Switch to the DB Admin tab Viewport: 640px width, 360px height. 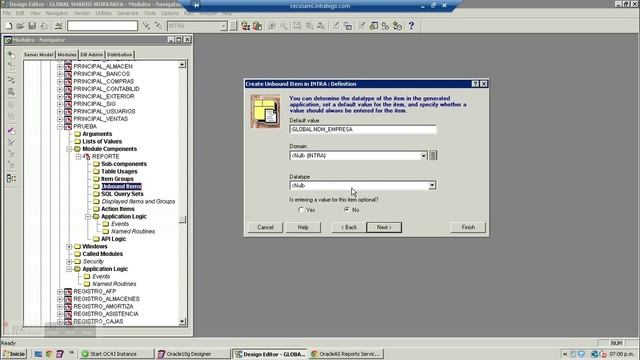[x=91, y=54]
